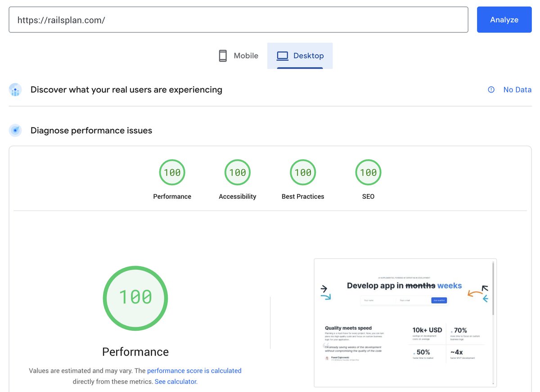Click the large Performance 100 gauge

pyautogui.click(x=135, y=298)
